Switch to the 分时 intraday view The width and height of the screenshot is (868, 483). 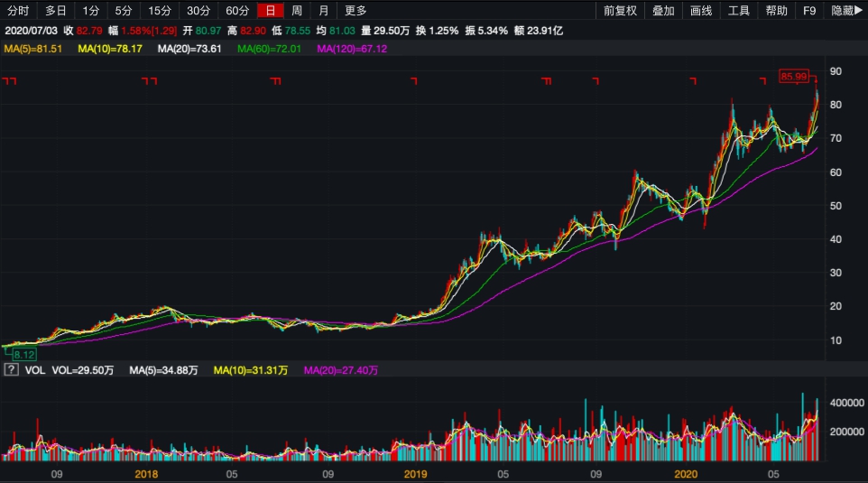pos(18,11)
